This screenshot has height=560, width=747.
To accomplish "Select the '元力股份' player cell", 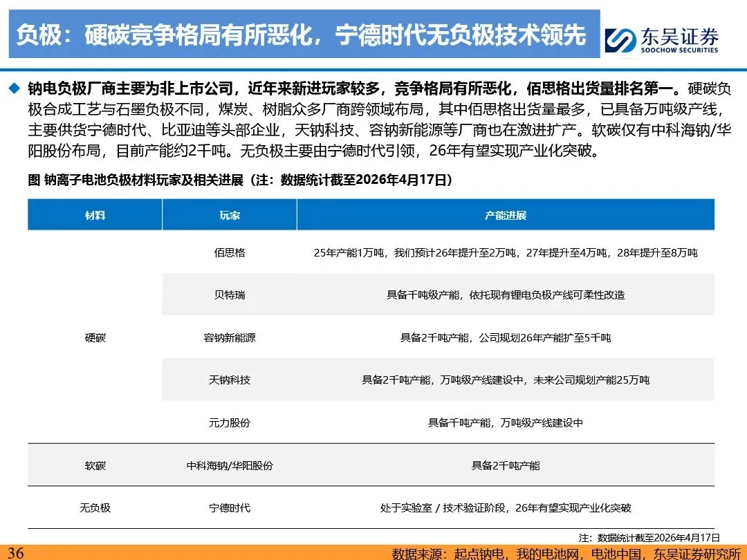I will (x=229, y=423).
